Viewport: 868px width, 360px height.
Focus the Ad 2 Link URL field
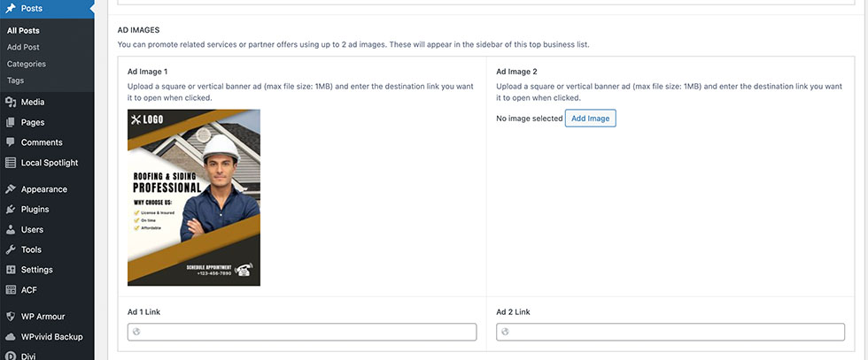coord(670,332)
